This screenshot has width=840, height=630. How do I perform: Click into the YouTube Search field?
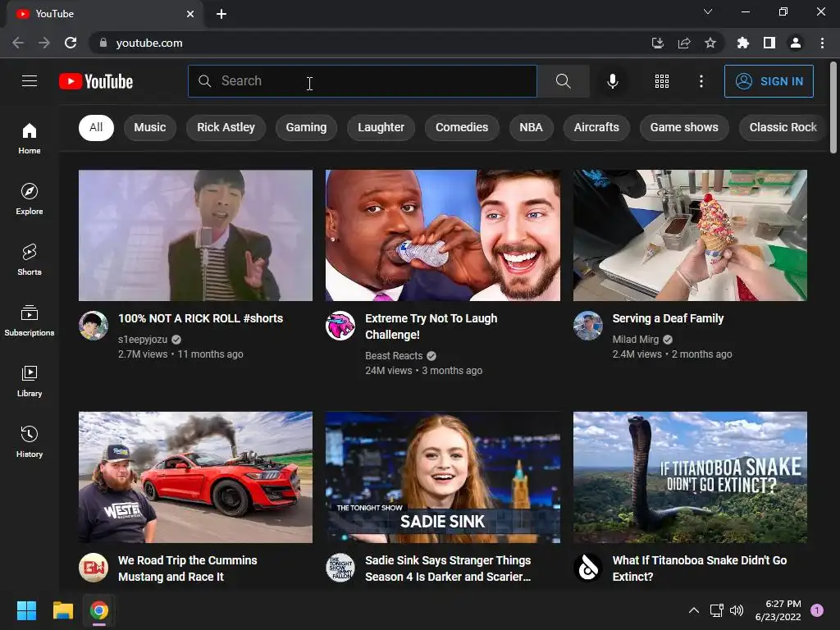pyautogui.click(x=362, y=81)
